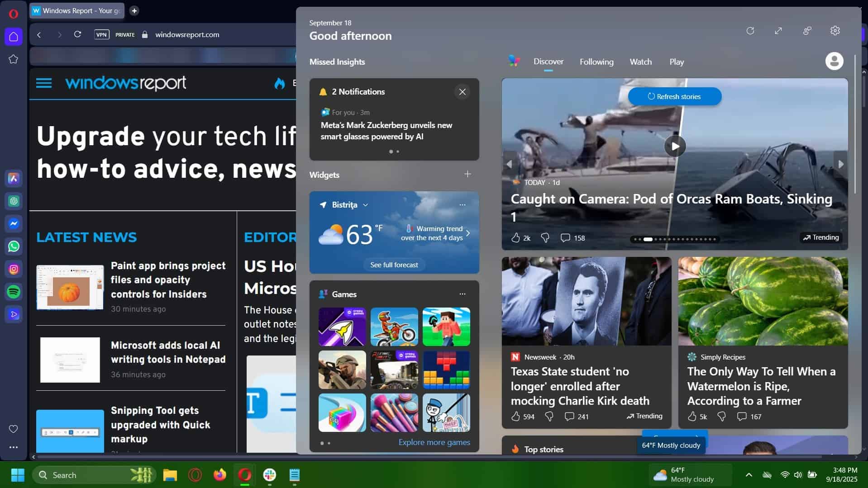The width and height of the screenshot is (868, 488).
Task: Open Messenger in the Opera sidebar
Action: pyautogui.click(x=14, y=223)
